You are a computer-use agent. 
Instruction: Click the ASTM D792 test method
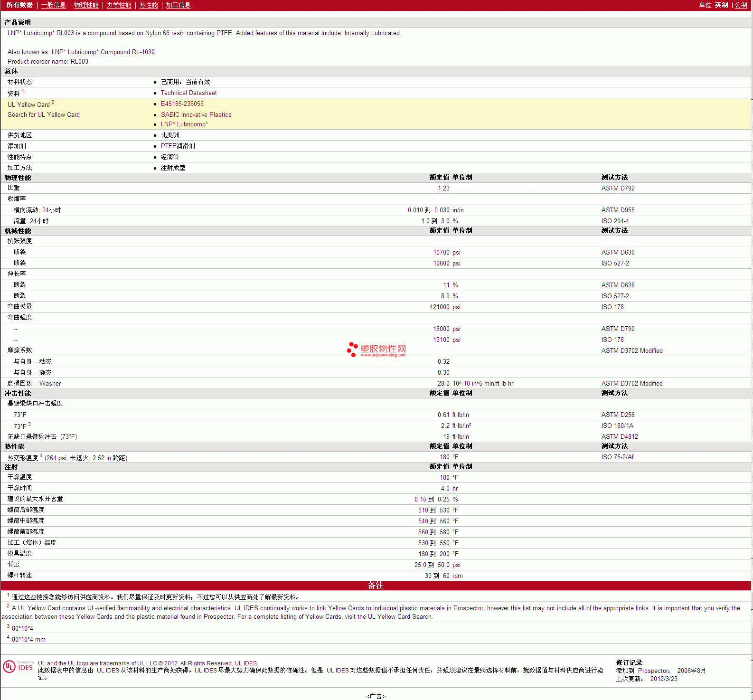618,189
